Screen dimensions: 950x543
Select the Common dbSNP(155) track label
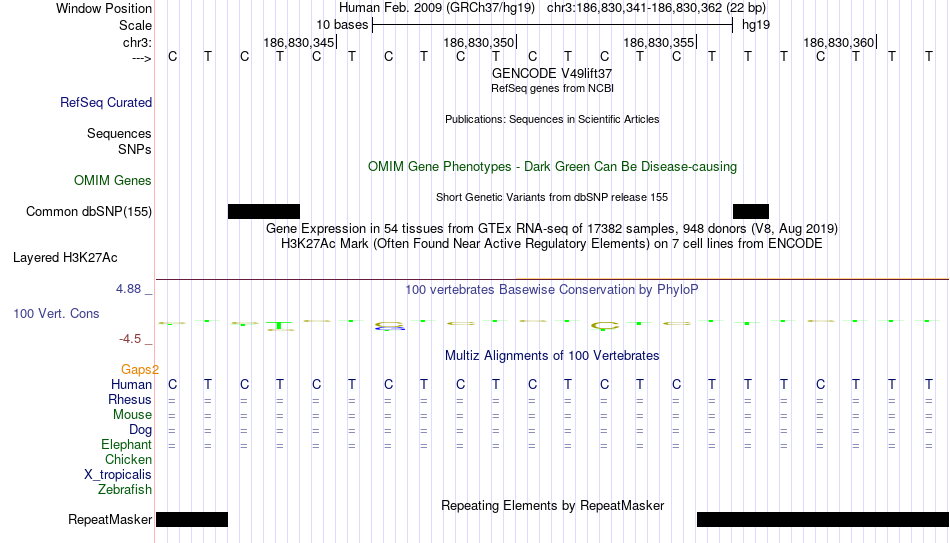pos(89,212)
